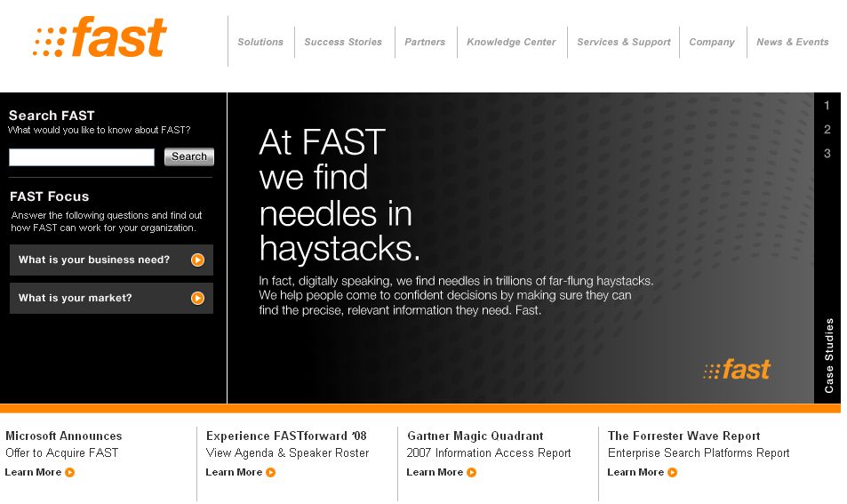Open the Company menu
The height and width of the screenshot is (504, 847).
(712, 42)
